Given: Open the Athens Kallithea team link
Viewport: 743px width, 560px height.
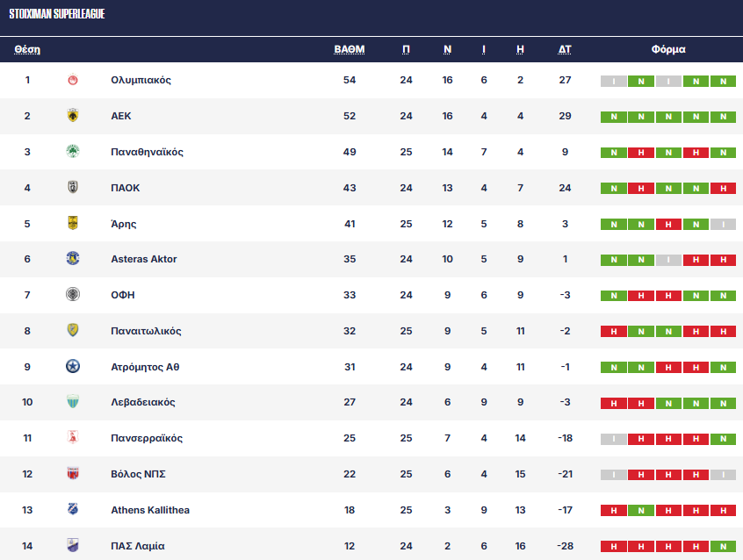Looking at the screenshot, I should tap(150, 510).
